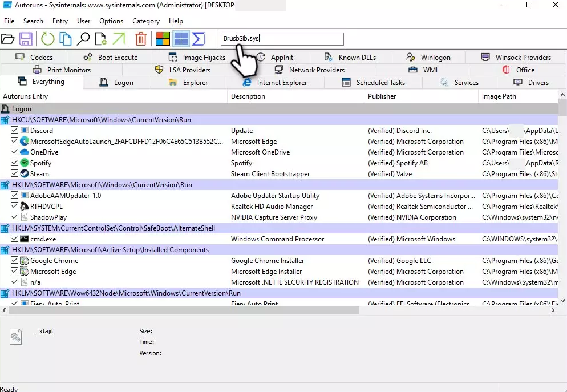This screenshot has width=567, height=392.
Task: Click the Open folder toolbar icon
Action: tap(8, 39)
